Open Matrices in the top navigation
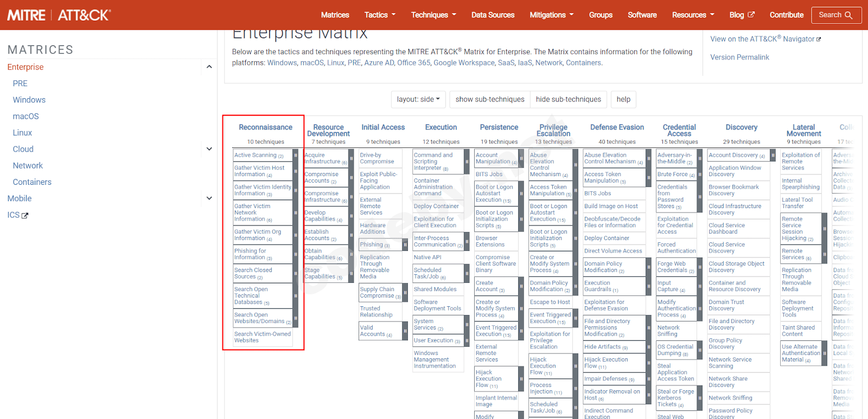 pos(335,15)
